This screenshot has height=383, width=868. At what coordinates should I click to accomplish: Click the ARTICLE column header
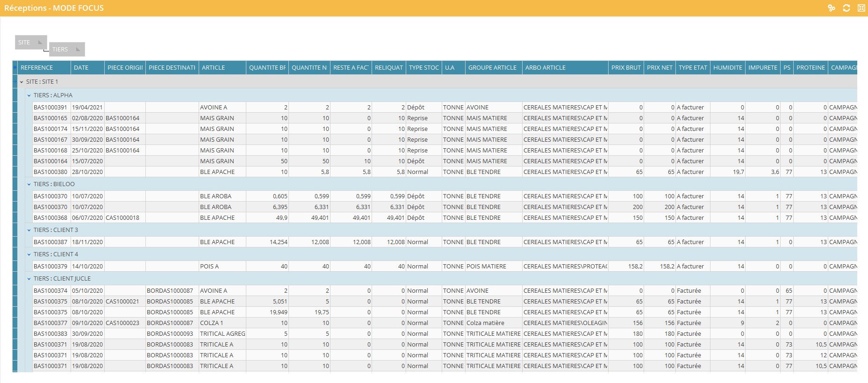222,68
